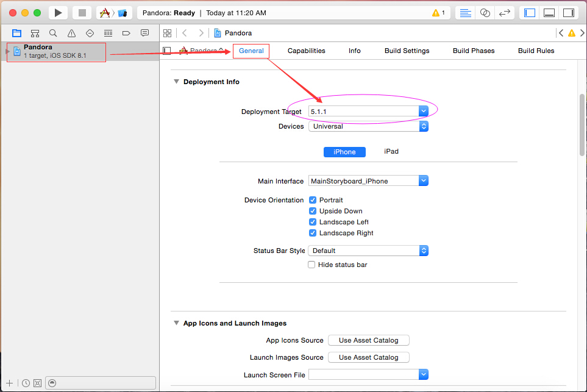
Task: Select the Pandora project in navigator
Action: pyautogui.click(x=80, y=51)
